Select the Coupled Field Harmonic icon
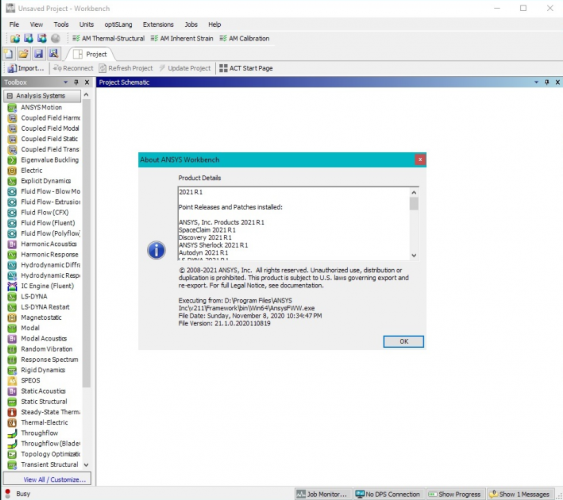 coord(12,118)
